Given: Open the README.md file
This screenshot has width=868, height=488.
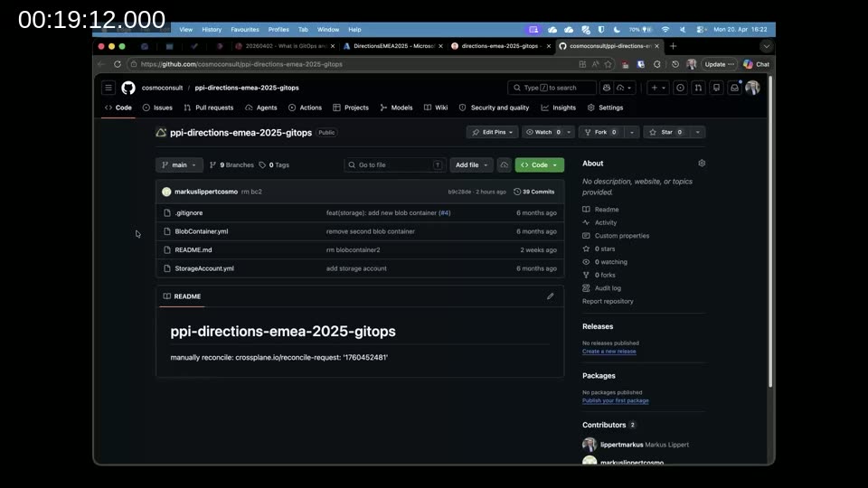Looking at the screenshot, I should [193, 249].
